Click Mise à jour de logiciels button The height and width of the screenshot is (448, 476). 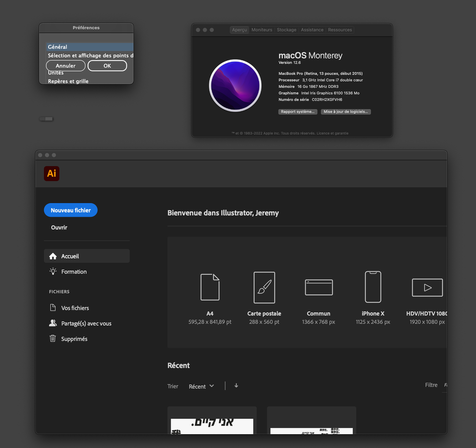[x=346, y=111]
